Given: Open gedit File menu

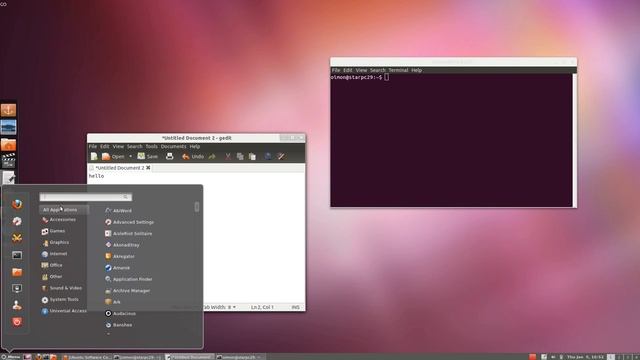Looking at the screenshot, I should [x=93, y=146].
